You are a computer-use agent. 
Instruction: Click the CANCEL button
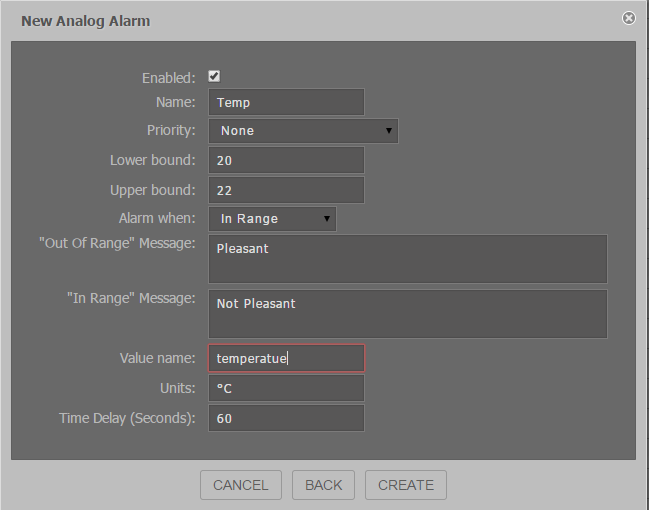coord(241,485)
